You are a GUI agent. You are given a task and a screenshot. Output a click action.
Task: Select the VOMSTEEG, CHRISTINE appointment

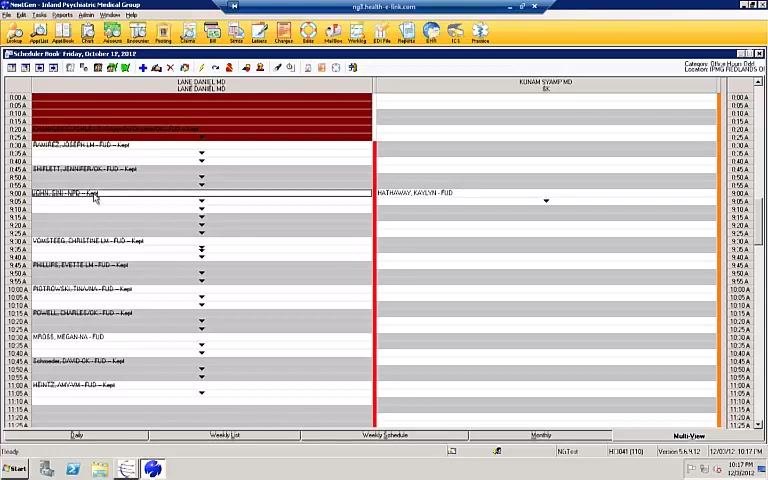(88, 241)
